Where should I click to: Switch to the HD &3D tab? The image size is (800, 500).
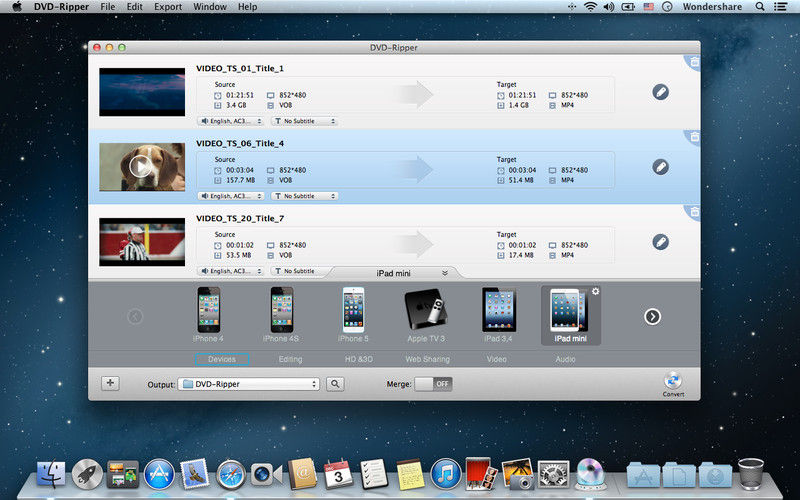[x=359, y=359]
